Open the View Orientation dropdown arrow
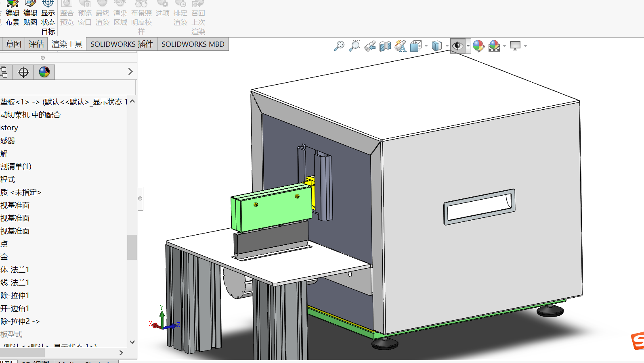 426,46
